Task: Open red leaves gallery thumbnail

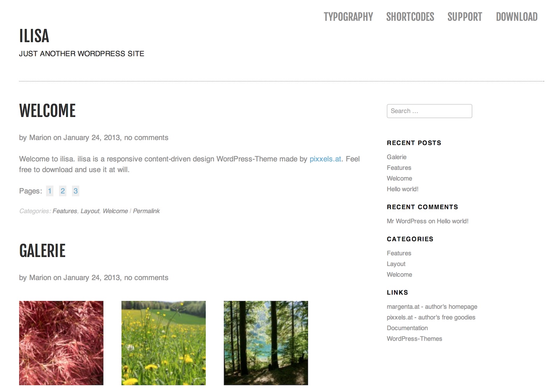Action: (x=61, y=343)
